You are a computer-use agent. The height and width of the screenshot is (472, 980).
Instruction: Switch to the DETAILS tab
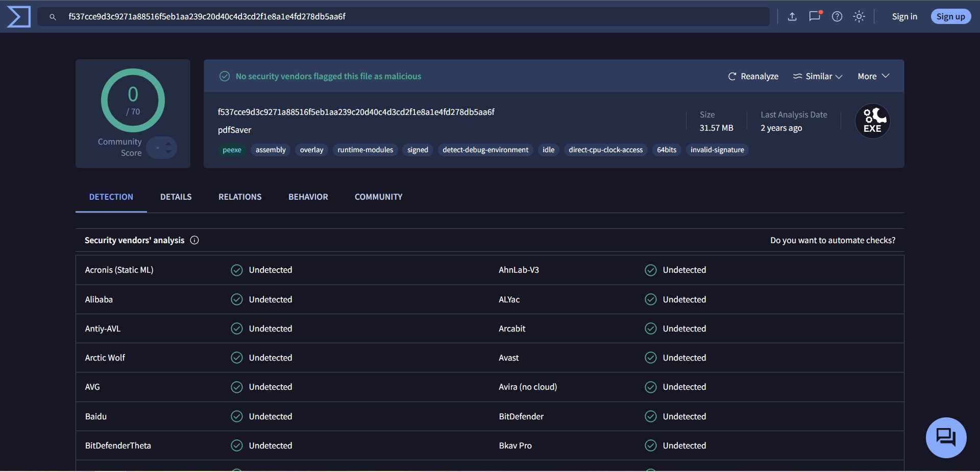[176, 197]
